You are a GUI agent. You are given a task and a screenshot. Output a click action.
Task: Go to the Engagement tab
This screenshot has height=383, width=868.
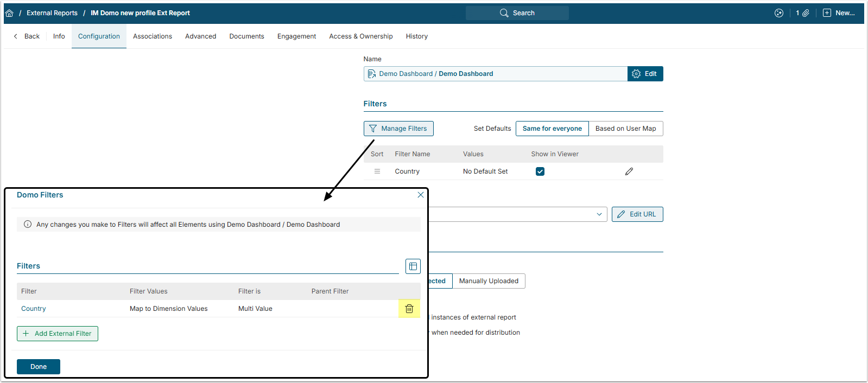[297, 36]
